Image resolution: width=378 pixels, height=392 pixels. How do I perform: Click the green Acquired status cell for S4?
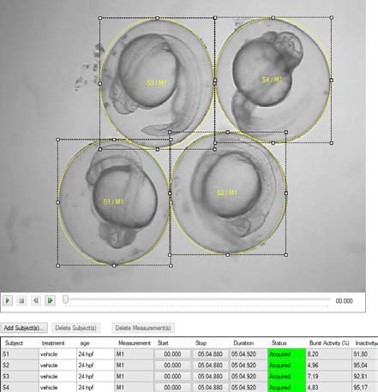pyautogui.click(x=287, y=387)
